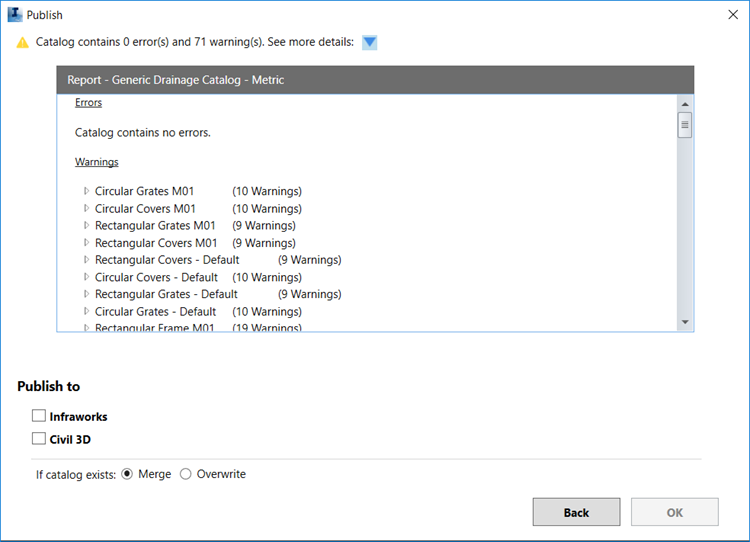
Task: Expand Circular Covers M01 warnings
Action: click(x=87, y=209)
